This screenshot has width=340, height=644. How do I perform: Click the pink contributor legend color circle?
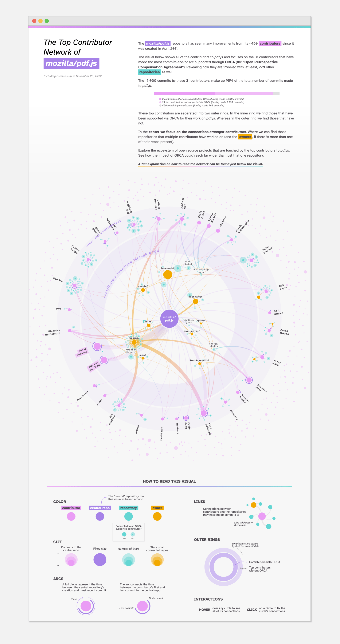71,516
